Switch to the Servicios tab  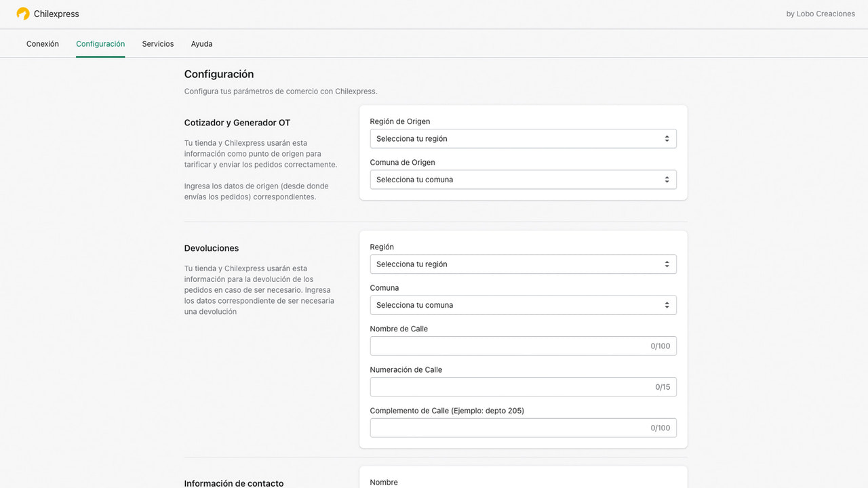(157, 43)
